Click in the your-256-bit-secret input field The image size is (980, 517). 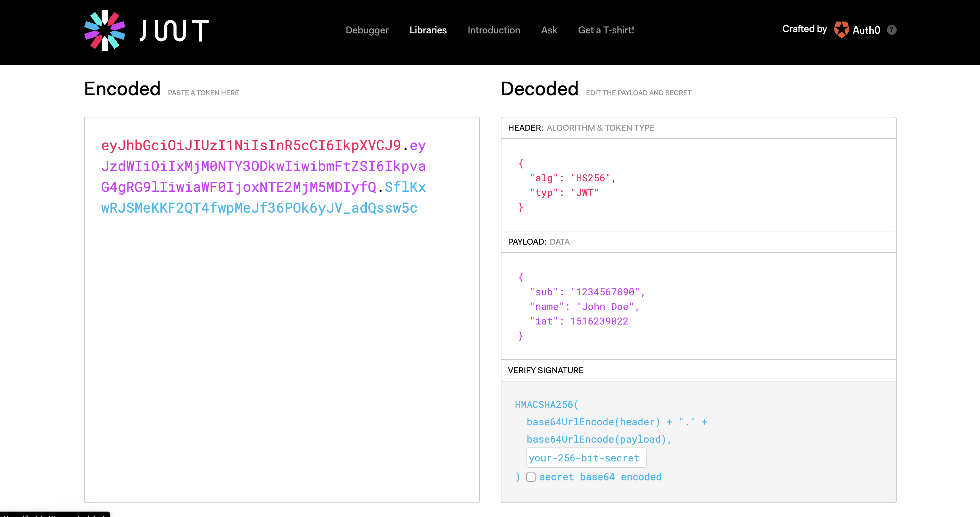tap(586, 458)
